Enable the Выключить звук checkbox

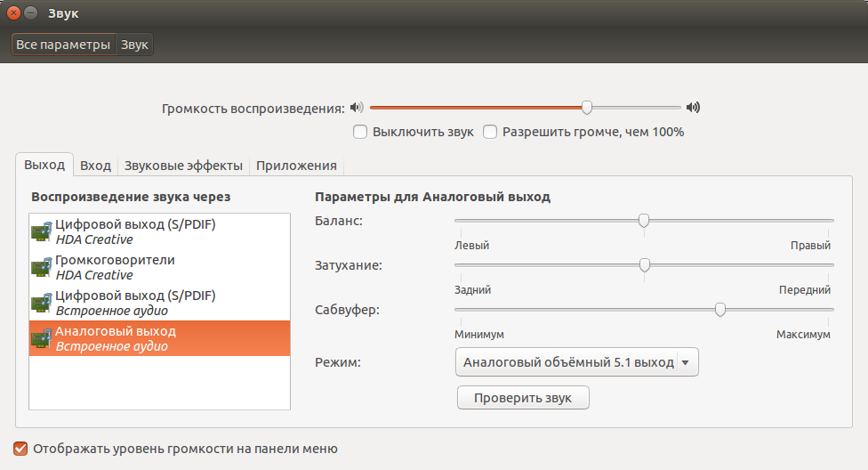tap(360, 132)
